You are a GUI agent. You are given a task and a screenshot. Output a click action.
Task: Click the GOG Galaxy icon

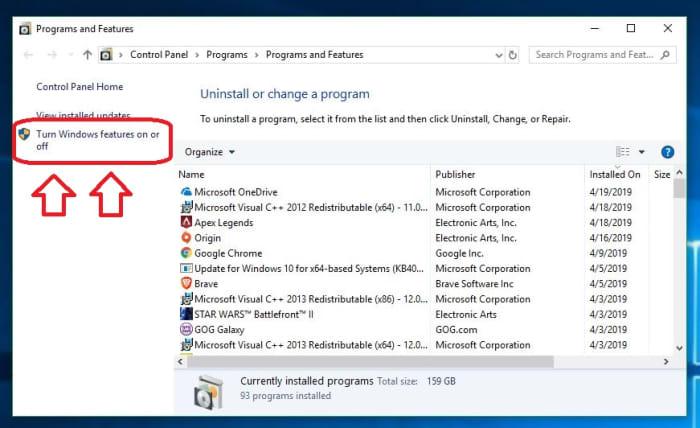[x=186, y=329]
